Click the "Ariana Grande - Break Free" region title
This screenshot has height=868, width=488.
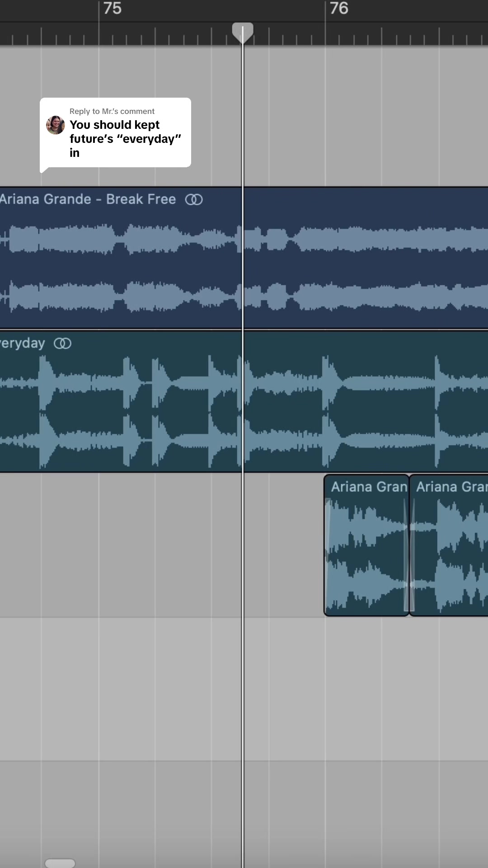[88, 199]
